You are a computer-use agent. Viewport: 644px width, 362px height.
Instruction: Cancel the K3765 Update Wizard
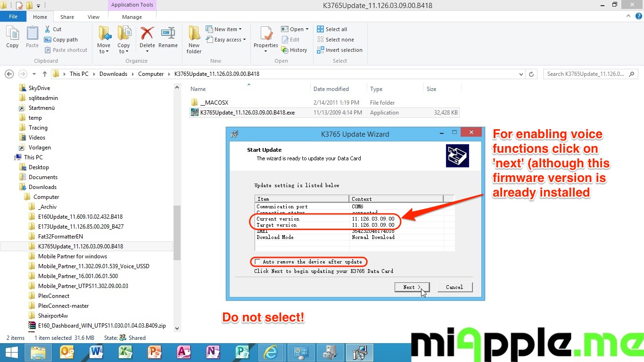(x=454, y=287)
